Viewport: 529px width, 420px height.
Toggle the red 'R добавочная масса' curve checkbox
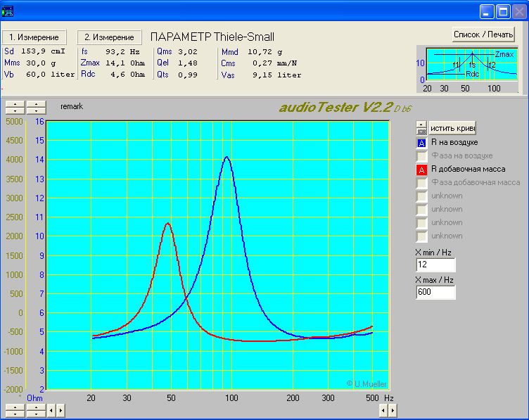point(421,170)
